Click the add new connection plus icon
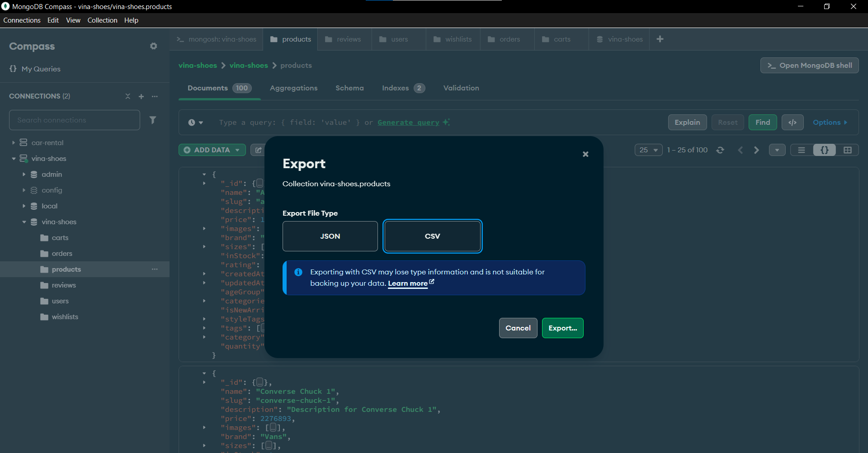Image resolution: width=868 pixels, height=453 pixels. pos(141,96)
